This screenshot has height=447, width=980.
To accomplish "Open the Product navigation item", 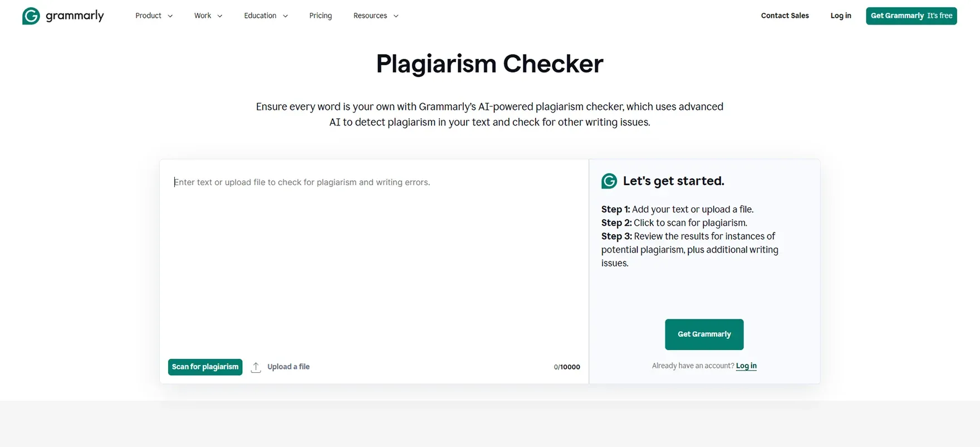I will point(148,16).
